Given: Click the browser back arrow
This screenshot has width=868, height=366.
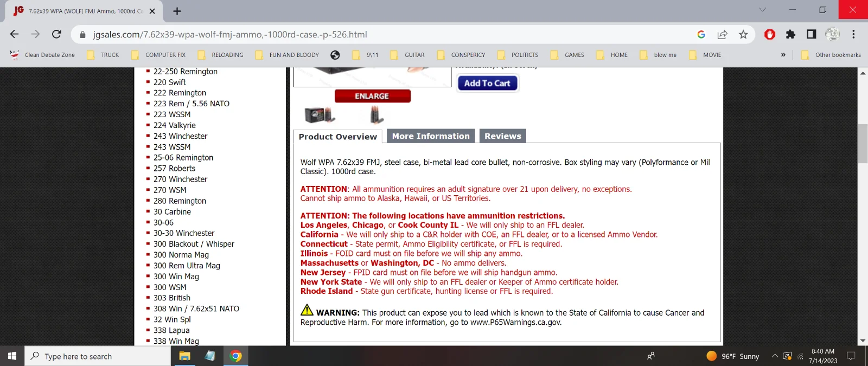Looking at the screenshot, I should 15,34.
